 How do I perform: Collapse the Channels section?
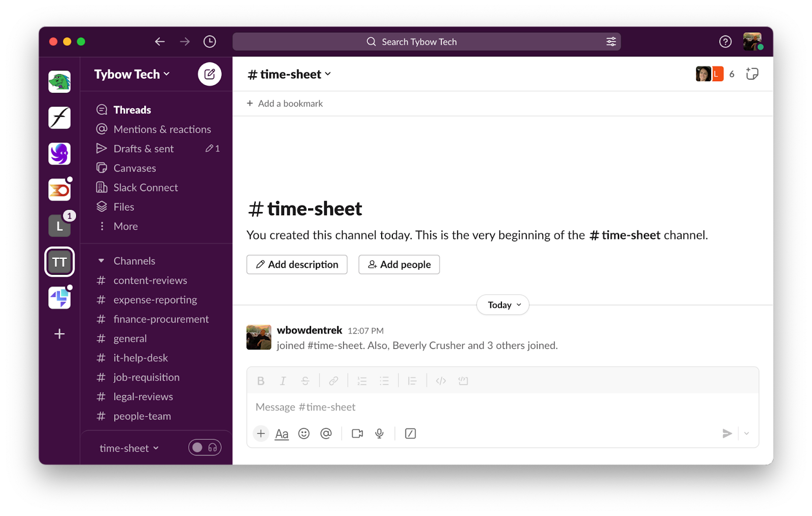pyautogui.click(x=101, y=260)
